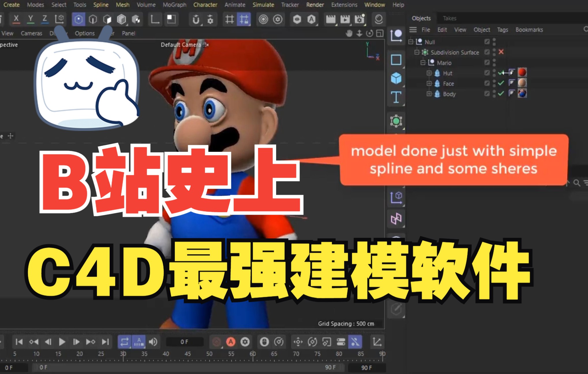Click the visibility dots next to Mario

coord(494,63)
